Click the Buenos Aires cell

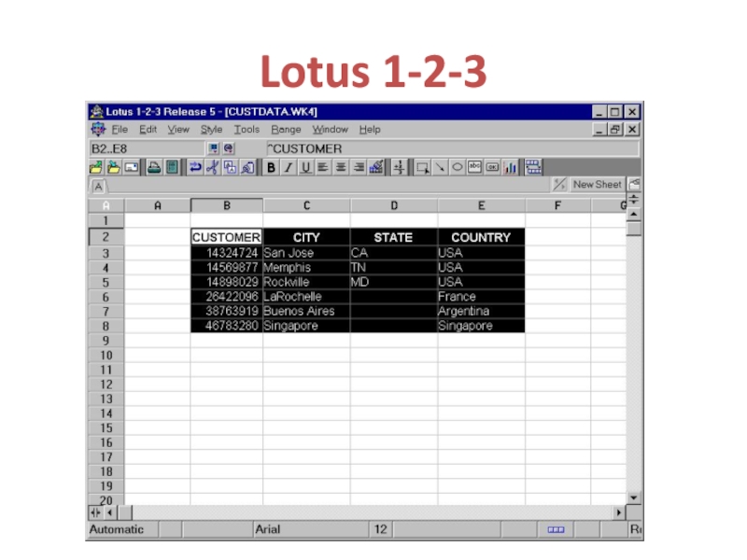[x=306, y=311]
